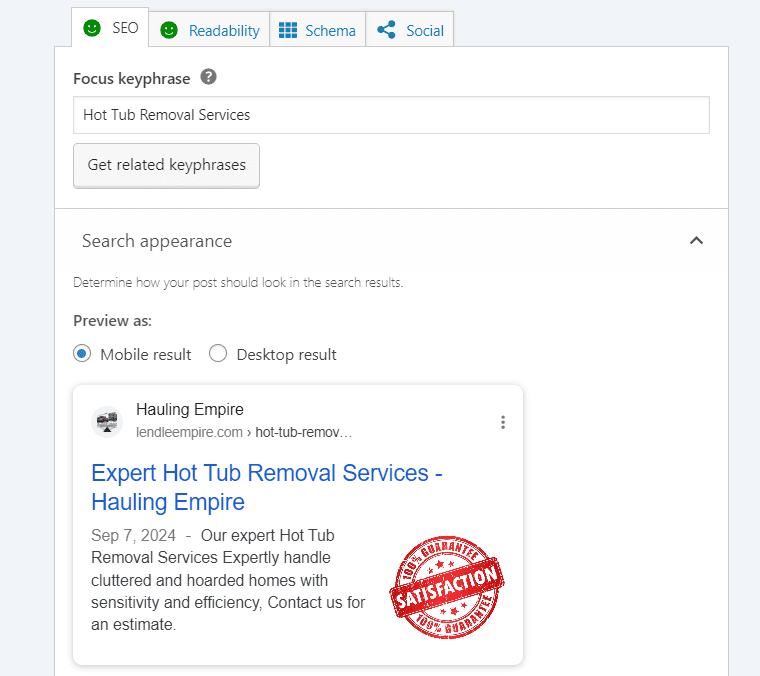Select the Mobile result radio button
Screen dimensions: 760x676
[82, 353]
